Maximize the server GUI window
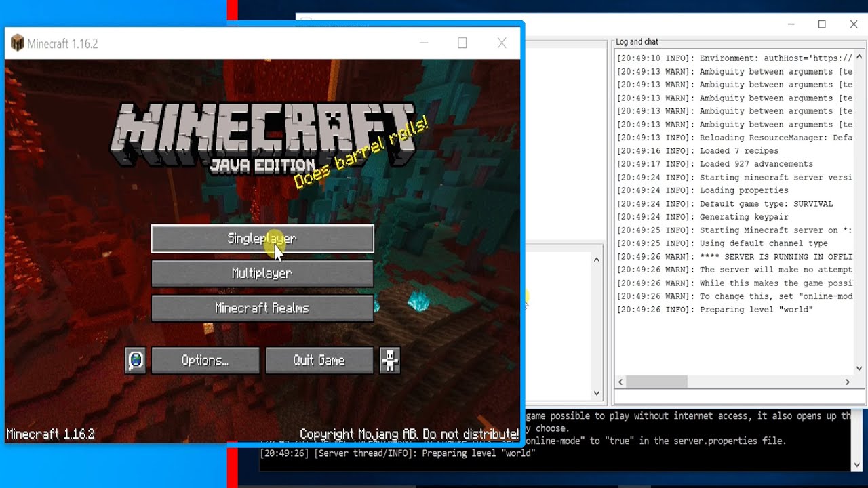Image resolution: width=868 pixels, height=488 pixels. click(x=822, y=24)
